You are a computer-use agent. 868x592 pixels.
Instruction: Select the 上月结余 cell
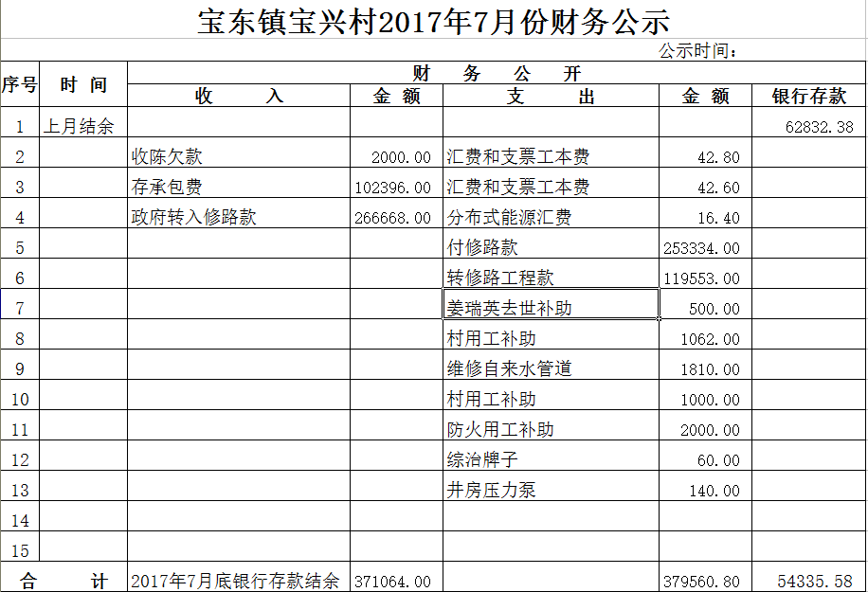pos(83,122)
